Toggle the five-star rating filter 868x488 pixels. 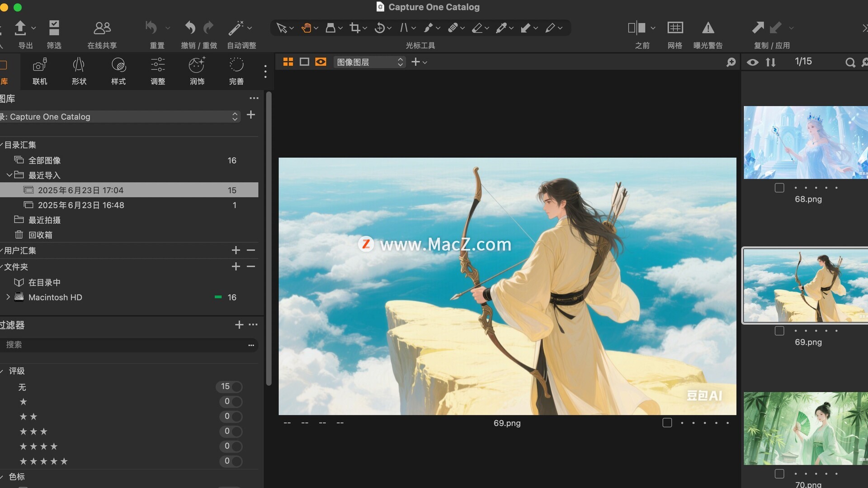[231, 461]
